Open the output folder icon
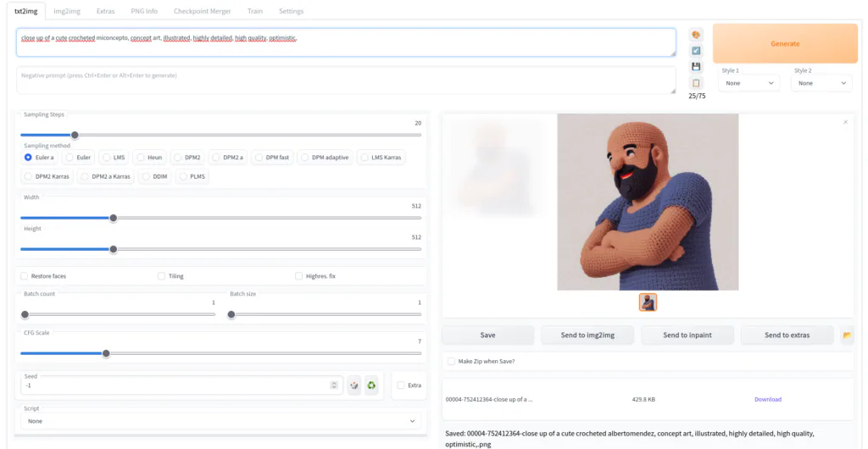Image resolution: width=868 pixels, height=449 pixels. click(x=847, y=335)
